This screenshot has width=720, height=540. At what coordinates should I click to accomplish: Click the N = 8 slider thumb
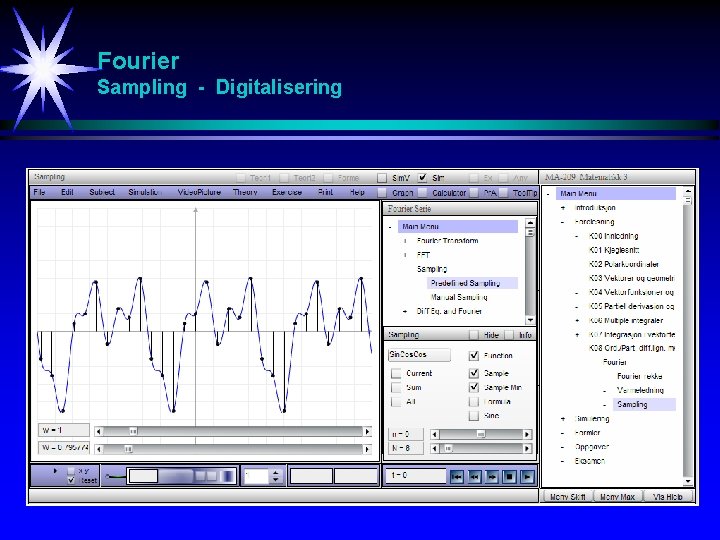tap(449, 448)
